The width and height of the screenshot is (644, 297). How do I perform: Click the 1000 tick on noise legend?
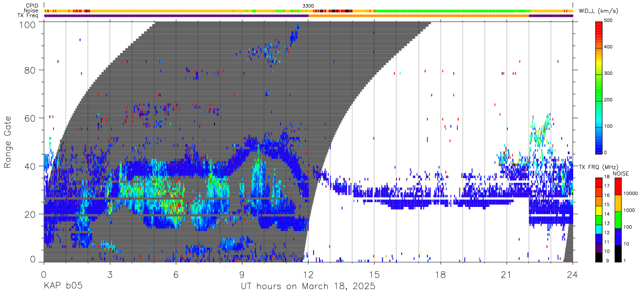pyautogui.click(x=630, y=210)
